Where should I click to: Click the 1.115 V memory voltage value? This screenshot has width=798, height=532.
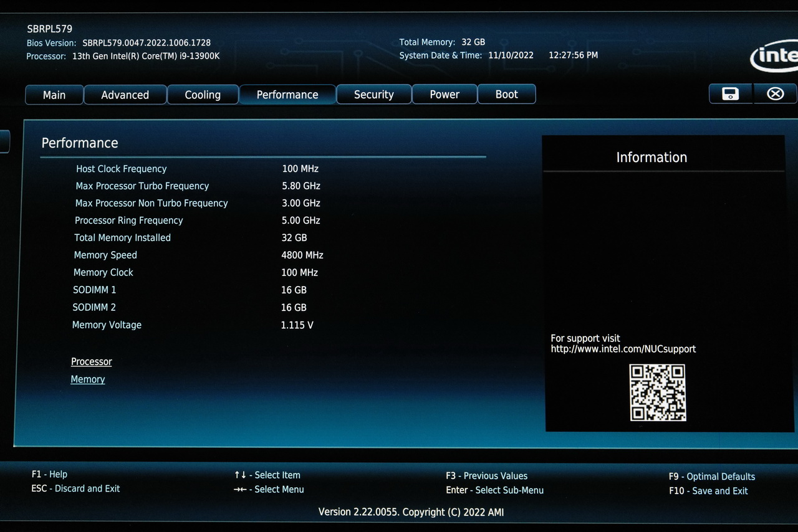click(x=297, y=325)
